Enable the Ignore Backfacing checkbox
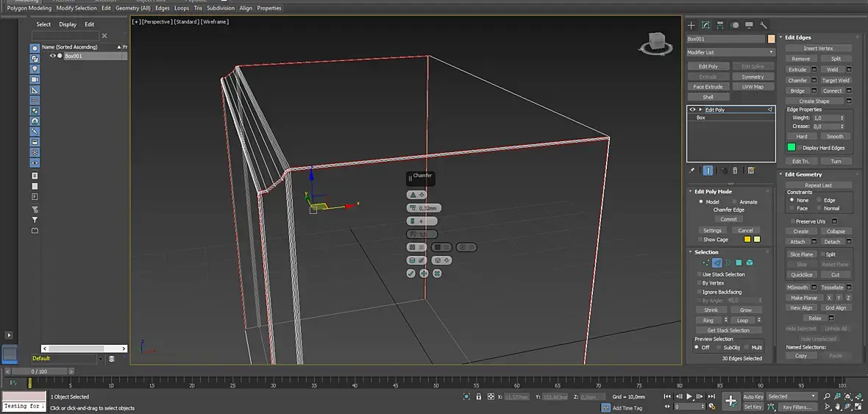Screen dimensions: 868x414 [699, 292]
